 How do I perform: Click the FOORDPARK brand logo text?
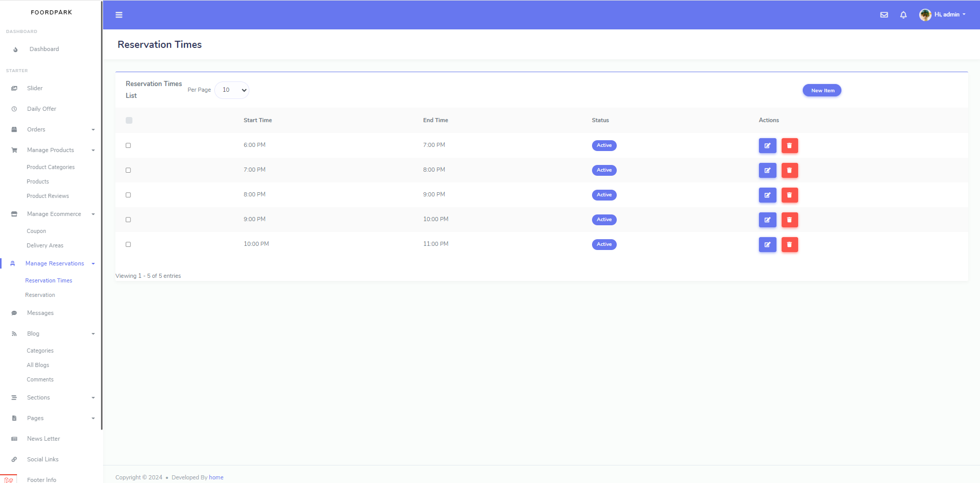coord(52,12)
